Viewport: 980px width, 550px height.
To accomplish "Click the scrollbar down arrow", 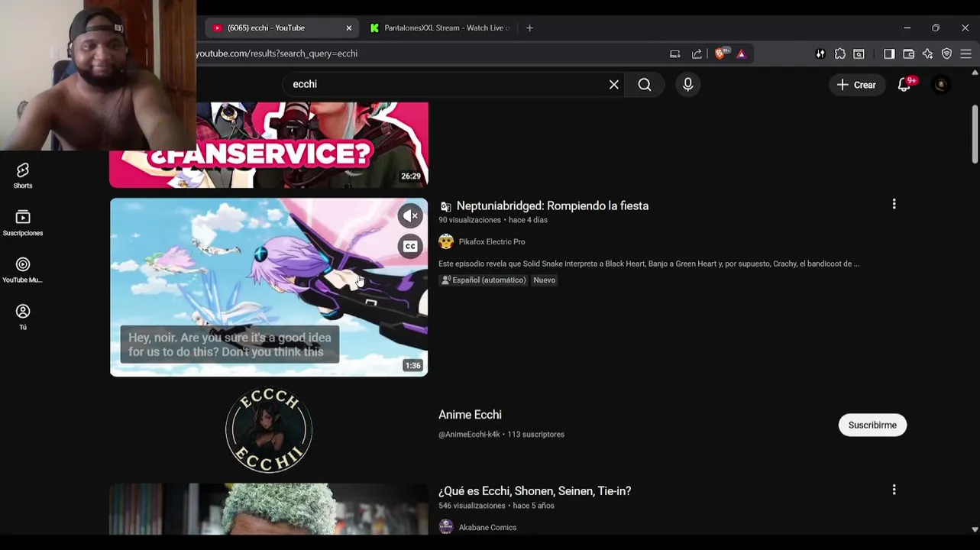I will click(975, 529).
